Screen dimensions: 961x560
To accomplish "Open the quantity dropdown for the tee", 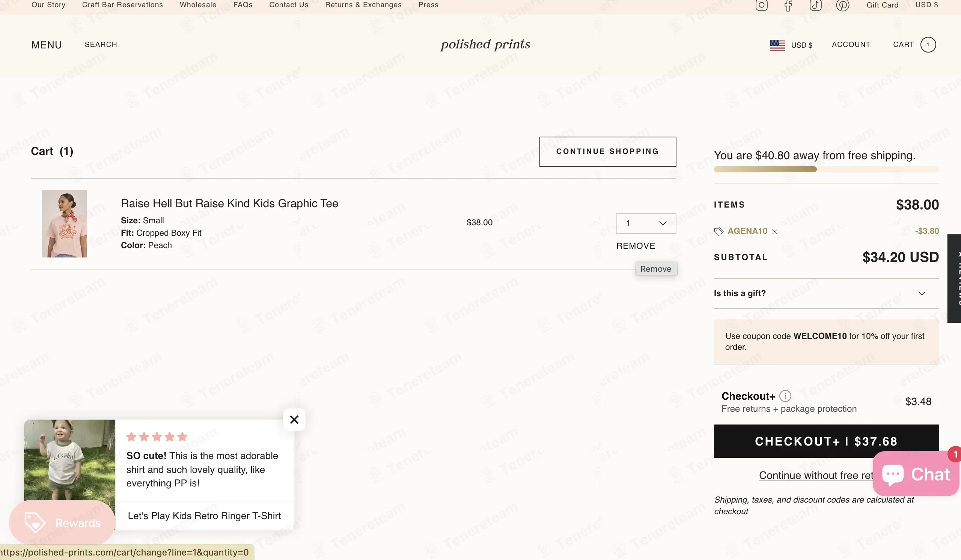I will 646,223.
